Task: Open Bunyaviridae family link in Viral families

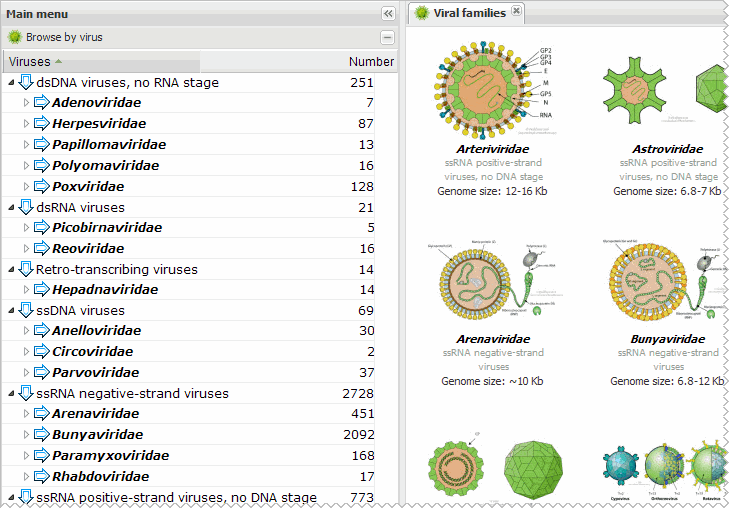Action: [x=668, y=339]
